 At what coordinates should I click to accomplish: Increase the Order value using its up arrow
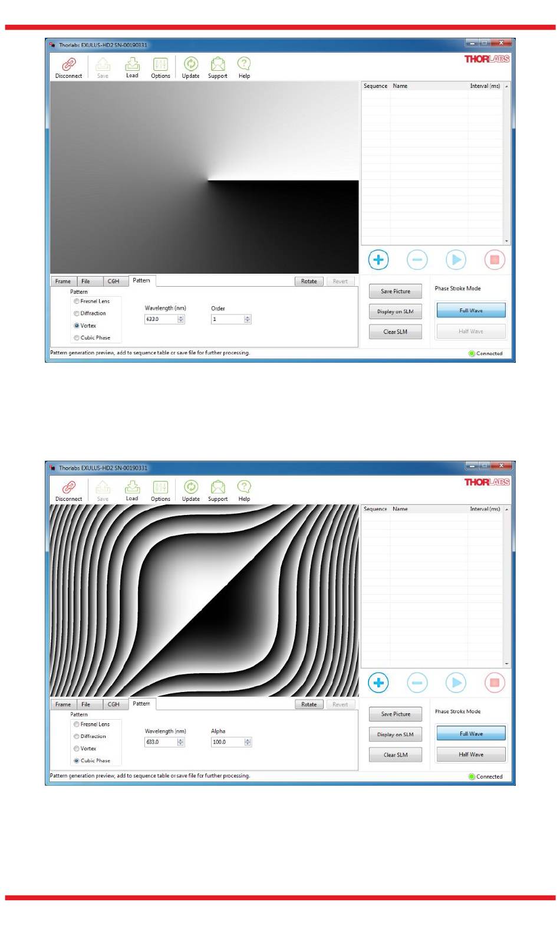click(248, 317)
